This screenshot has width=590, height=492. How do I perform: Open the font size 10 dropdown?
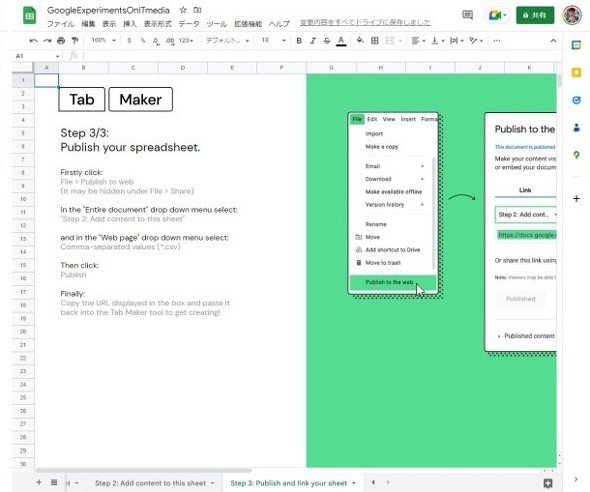point(274,40)
